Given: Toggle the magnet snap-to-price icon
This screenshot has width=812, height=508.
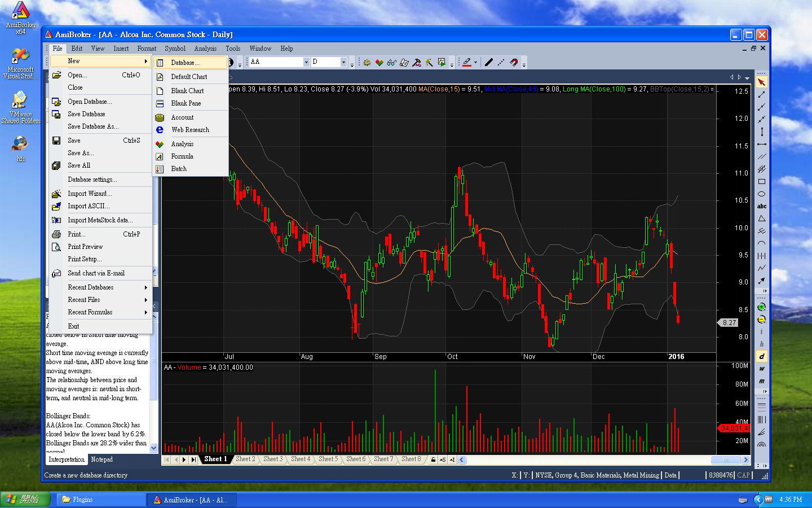Looking at the screenshot, I should click(514, 63).
